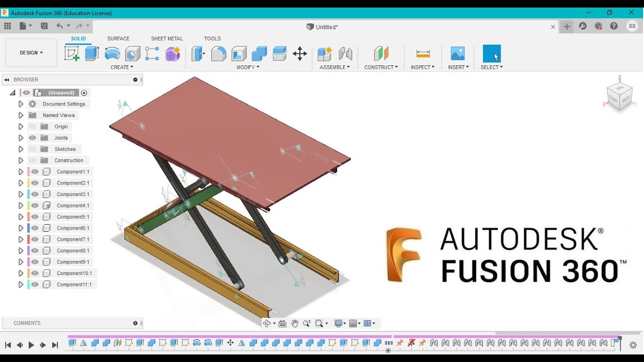
Task: Click the Save disk icon
Action: coord(44,26)
